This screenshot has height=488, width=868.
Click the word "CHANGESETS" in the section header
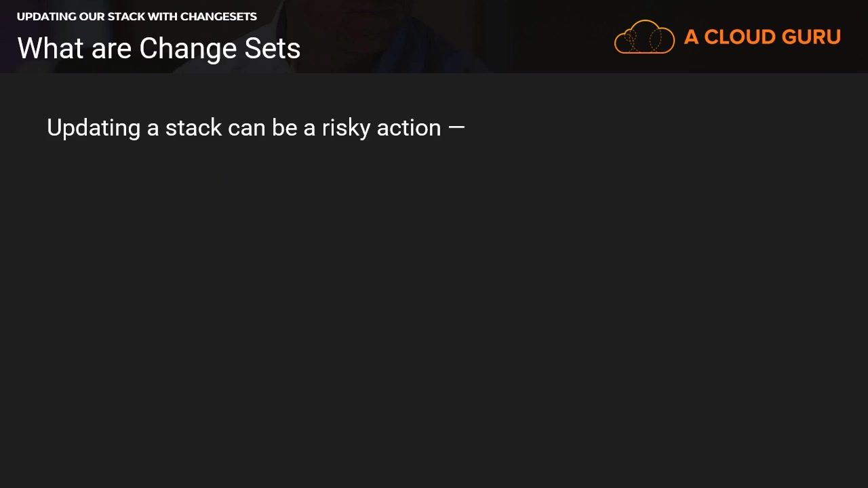pos(218,17)
